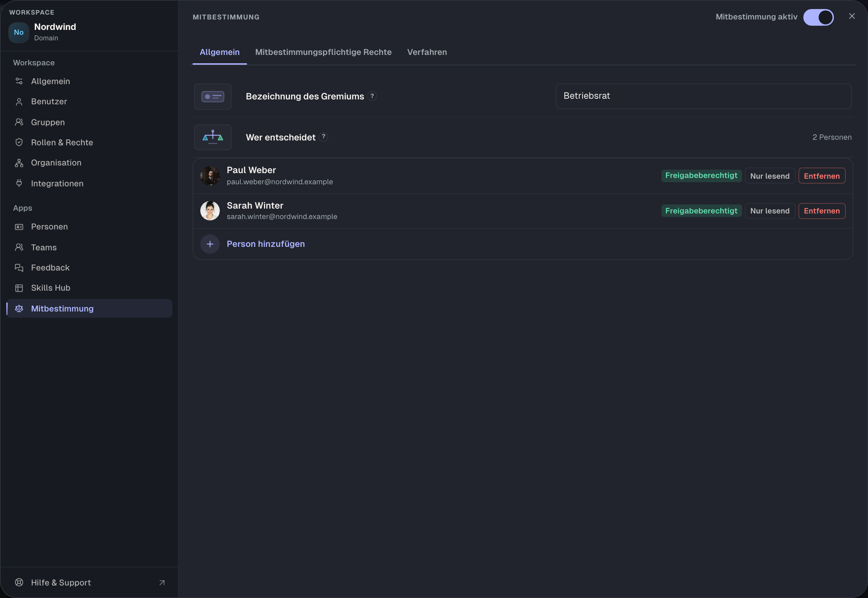Image resolution: width=868 pixels, height=598 pixels.
Task: Open Rollen & Rechte in sidebar
Action: tap(89, 143)
